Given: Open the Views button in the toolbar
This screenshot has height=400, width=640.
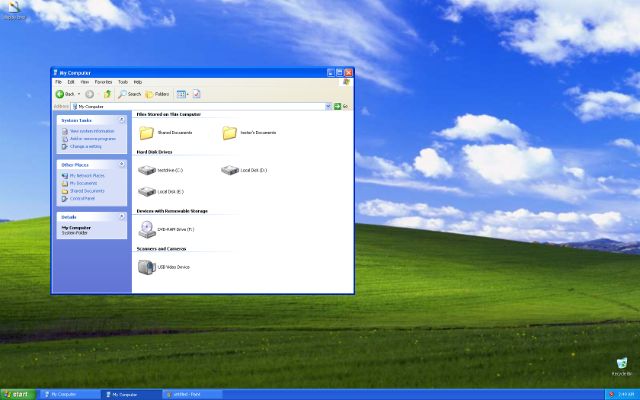Looking at the screenshot, I should point(182,94).
